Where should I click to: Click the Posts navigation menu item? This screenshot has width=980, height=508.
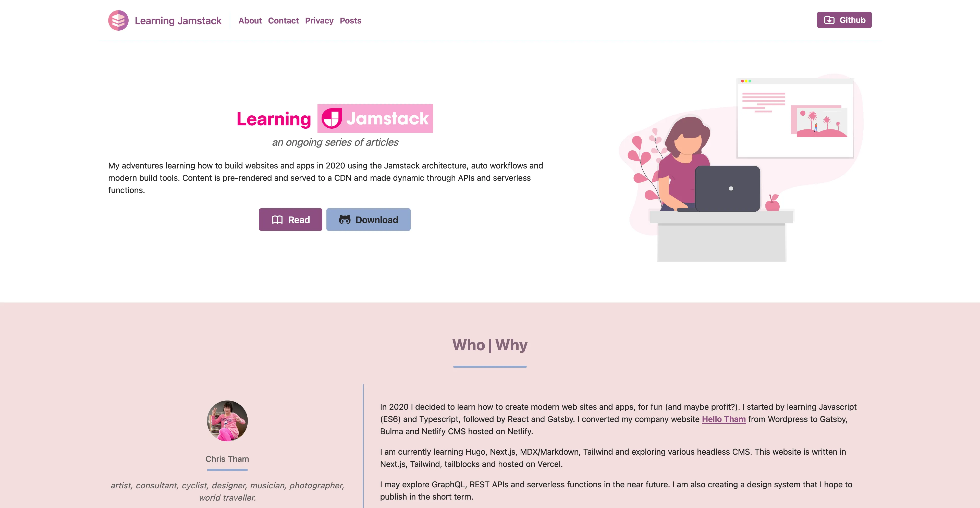350,20
